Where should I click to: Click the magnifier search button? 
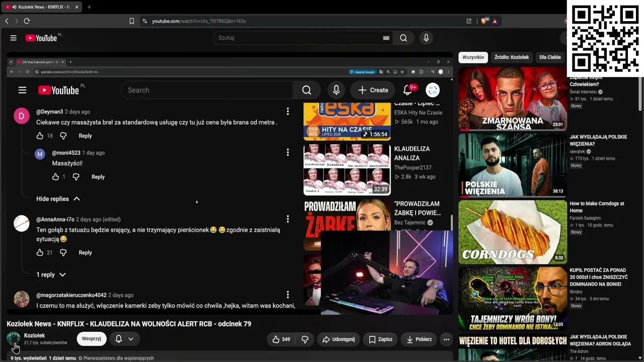pos(404,38)
